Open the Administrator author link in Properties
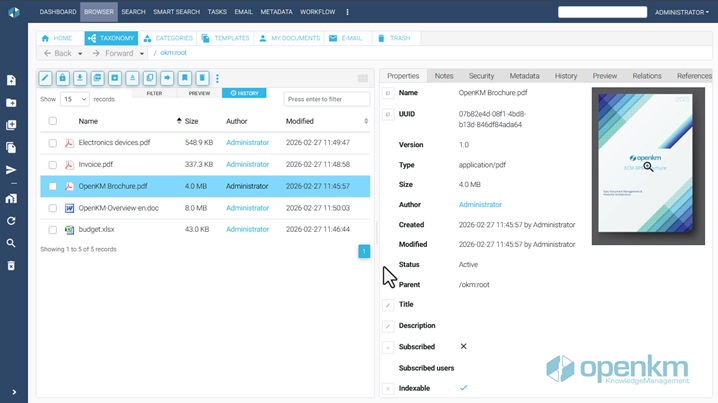 click(x=480, y=205)
